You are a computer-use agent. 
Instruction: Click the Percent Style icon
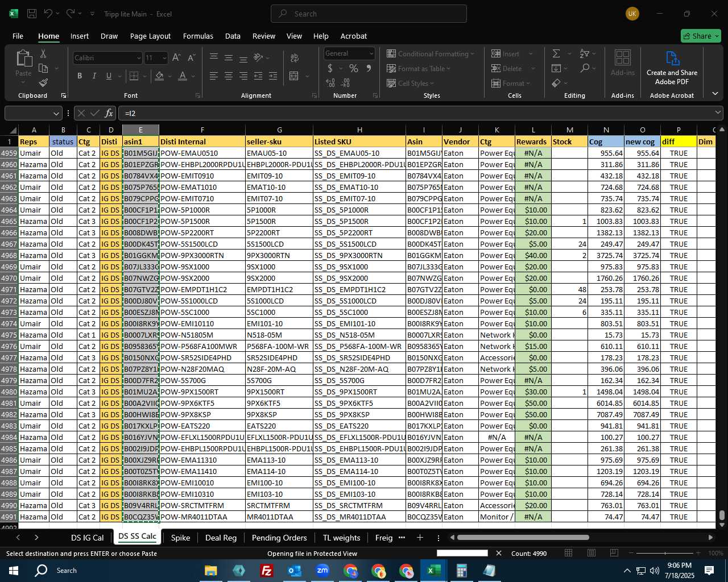pos(354,69)
